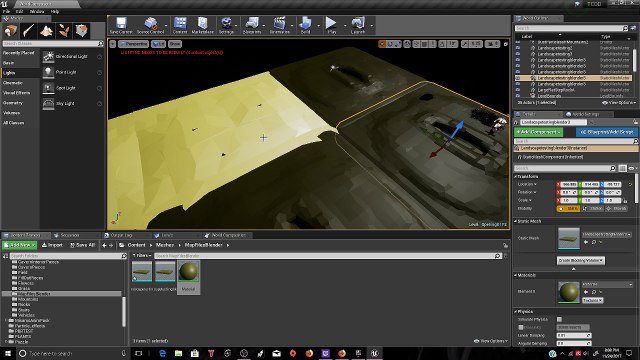Toggle sources panel icon in Content Browser
Viewport: 640px width, 360px height.
[5, 256]
